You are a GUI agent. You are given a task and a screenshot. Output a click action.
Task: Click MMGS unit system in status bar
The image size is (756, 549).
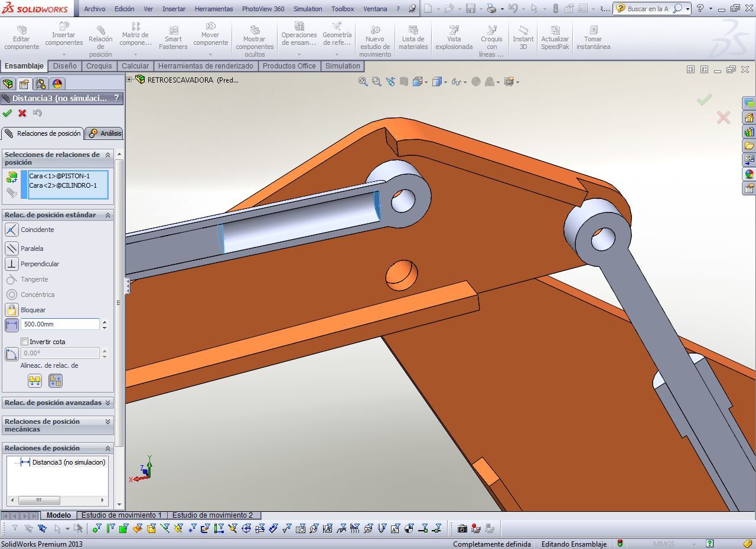point(664,544)
